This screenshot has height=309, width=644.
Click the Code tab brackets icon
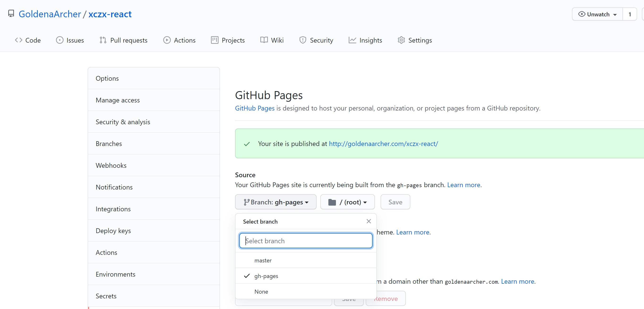tap(18, 40)
